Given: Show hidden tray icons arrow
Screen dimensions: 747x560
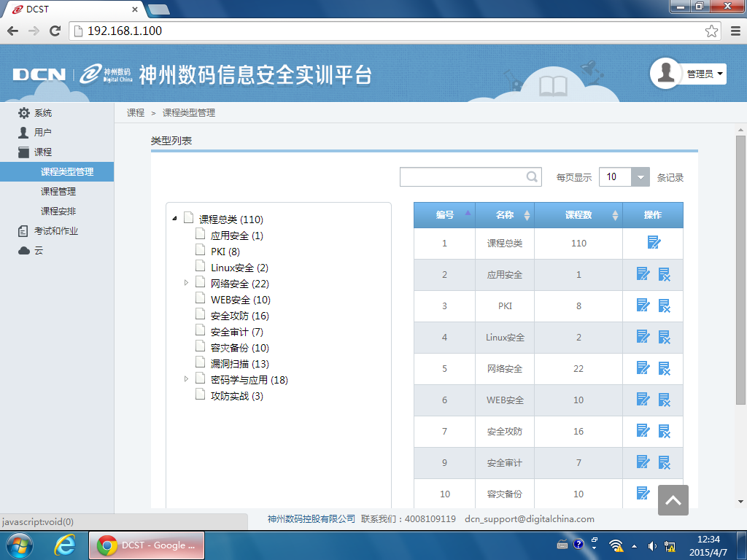Looking at the screenshot, I should tap(634, 546).
